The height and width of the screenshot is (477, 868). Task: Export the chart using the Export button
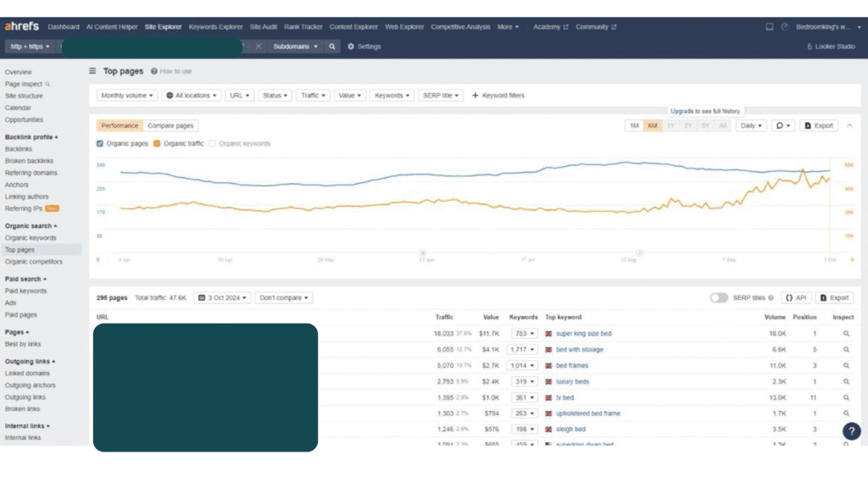pyautogui.click(x=818, y=125)
